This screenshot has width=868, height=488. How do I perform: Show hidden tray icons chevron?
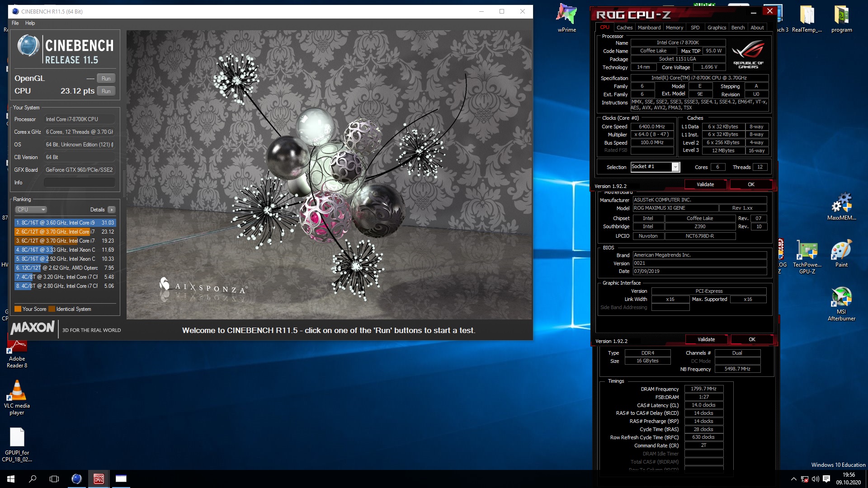coord(793,479)
